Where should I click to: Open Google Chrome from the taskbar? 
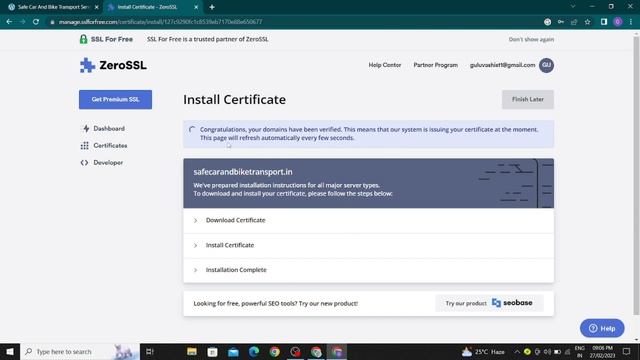click(275, 351)
